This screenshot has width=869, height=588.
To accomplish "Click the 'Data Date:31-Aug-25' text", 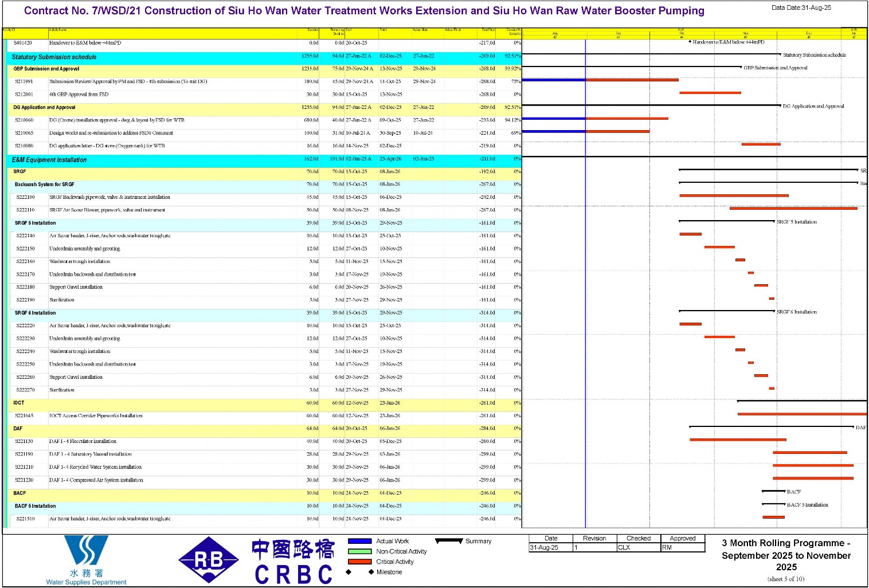I will tap(801, 8).
